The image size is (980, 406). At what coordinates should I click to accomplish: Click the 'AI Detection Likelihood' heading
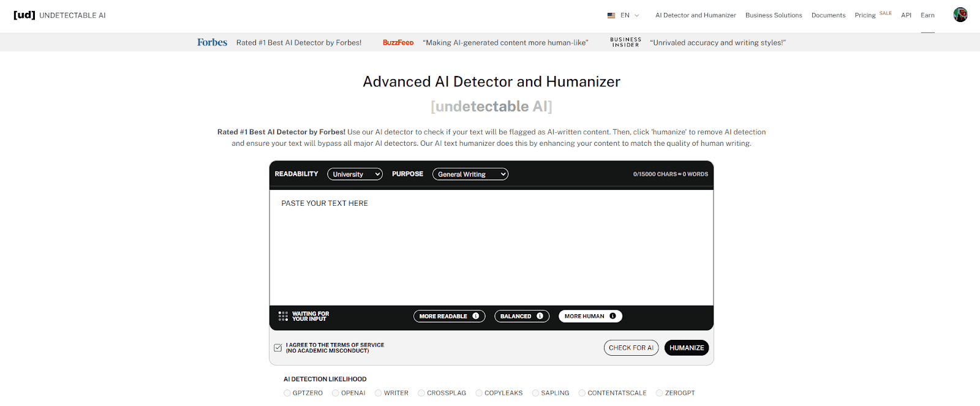pyautogui.click(x=325, y=379)
